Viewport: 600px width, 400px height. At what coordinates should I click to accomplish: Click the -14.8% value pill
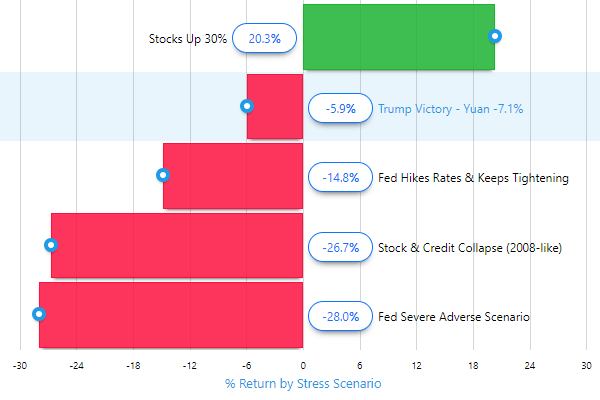340,178
